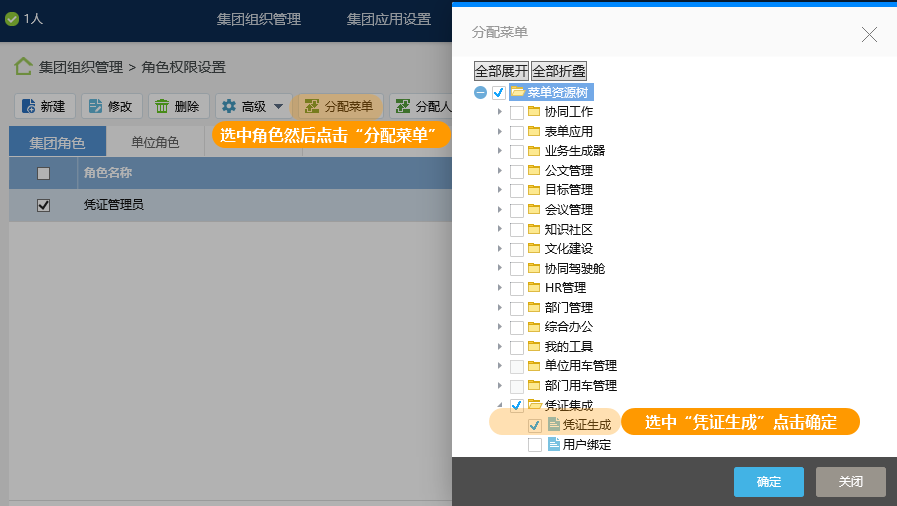
Task: Select the 公文管理 tree item label
Action: pyautogui.click(x=568, y=171)
